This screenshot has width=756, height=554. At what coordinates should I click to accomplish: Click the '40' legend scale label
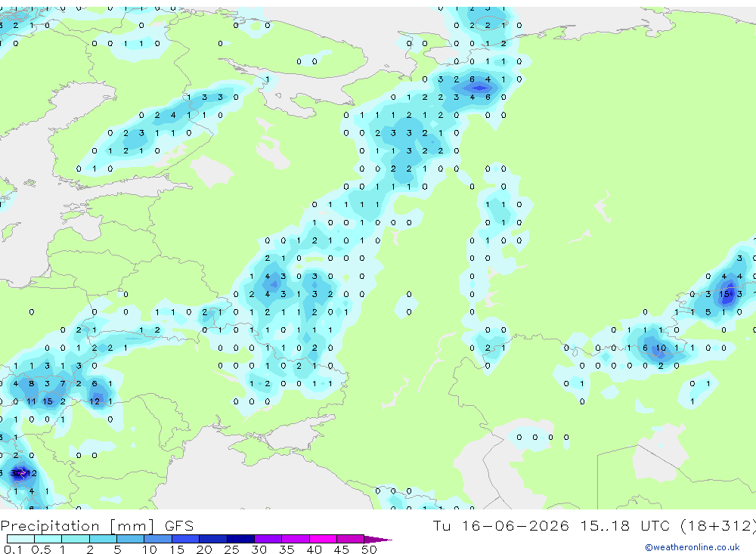(314, 549)
